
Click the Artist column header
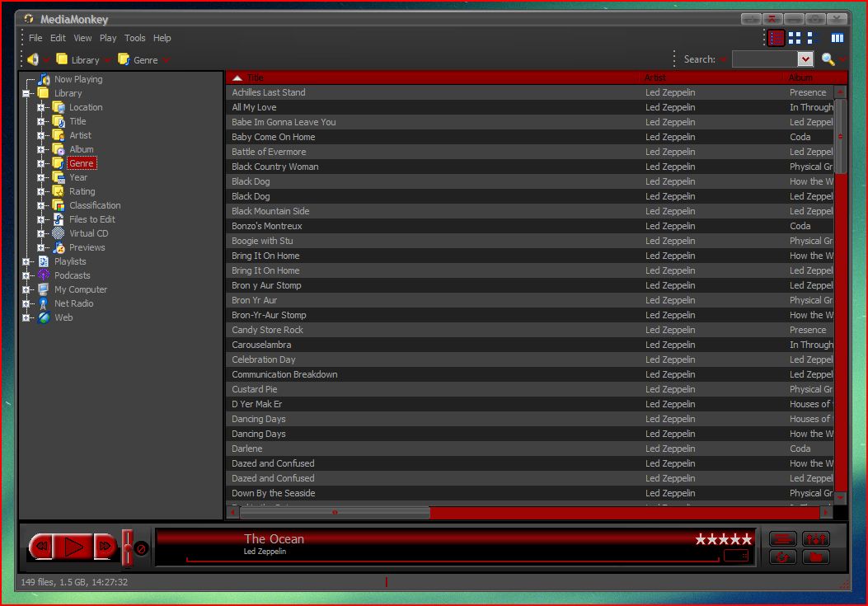click(x=655, y=78)
